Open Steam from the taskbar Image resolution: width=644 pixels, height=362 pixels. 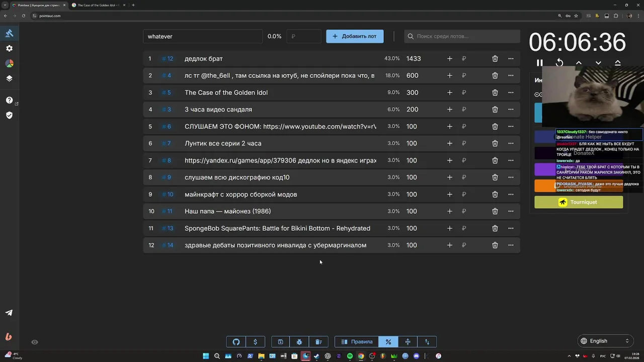(x=316, y=356)
